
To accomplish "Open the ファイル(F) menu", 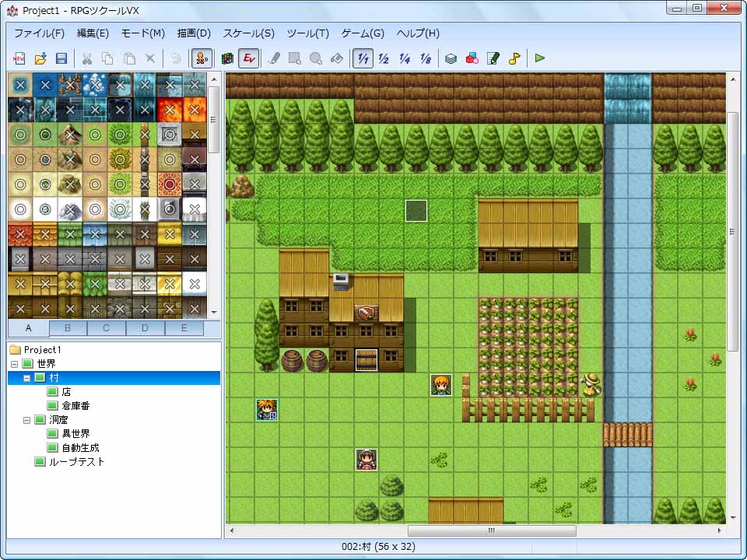I will tap(39, 33).
